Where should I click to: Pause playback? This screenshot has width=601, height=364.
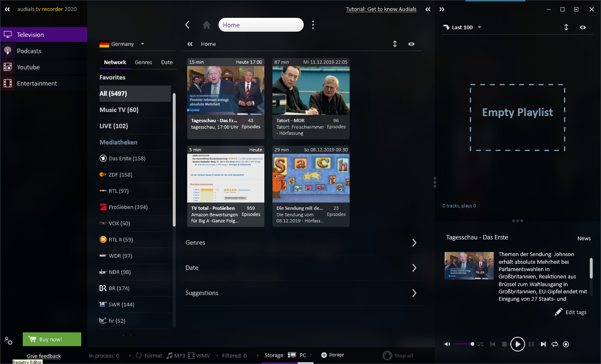(531, 344)
